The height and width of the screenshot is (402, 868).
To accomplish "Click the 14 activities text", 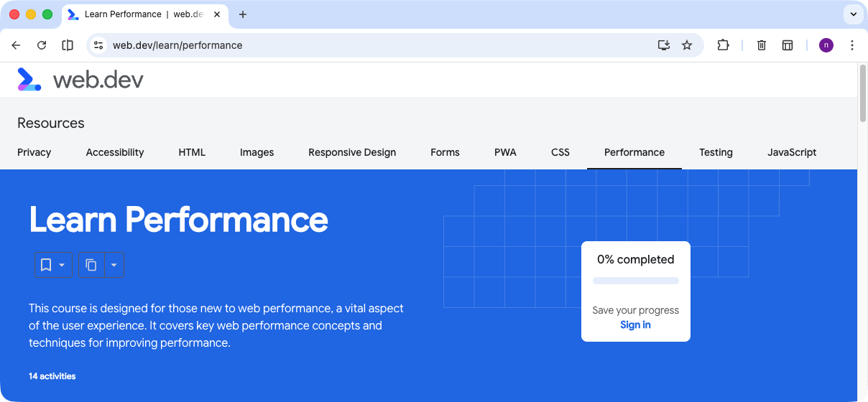I will point(52,376).
